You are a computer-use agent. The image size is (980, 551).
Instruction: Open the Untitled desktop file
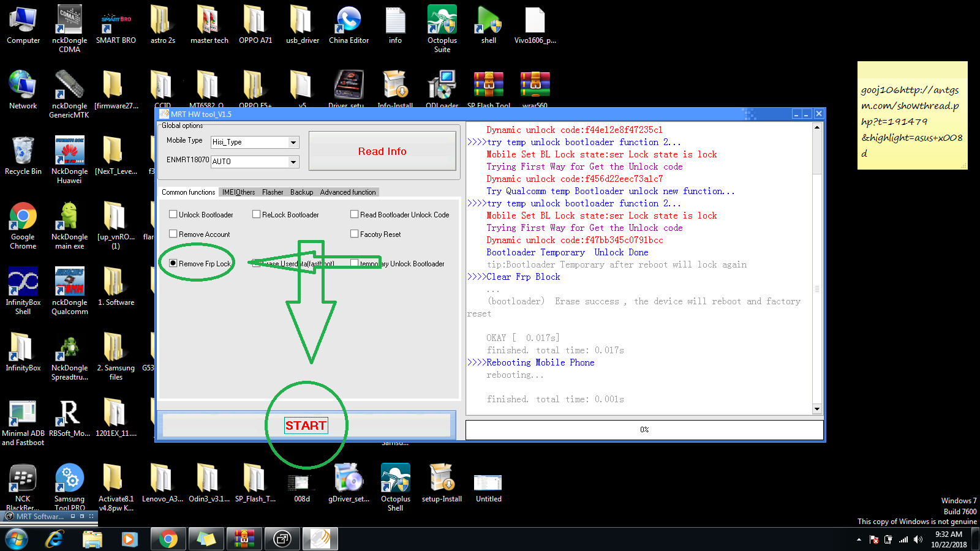[x=488, y=487]
